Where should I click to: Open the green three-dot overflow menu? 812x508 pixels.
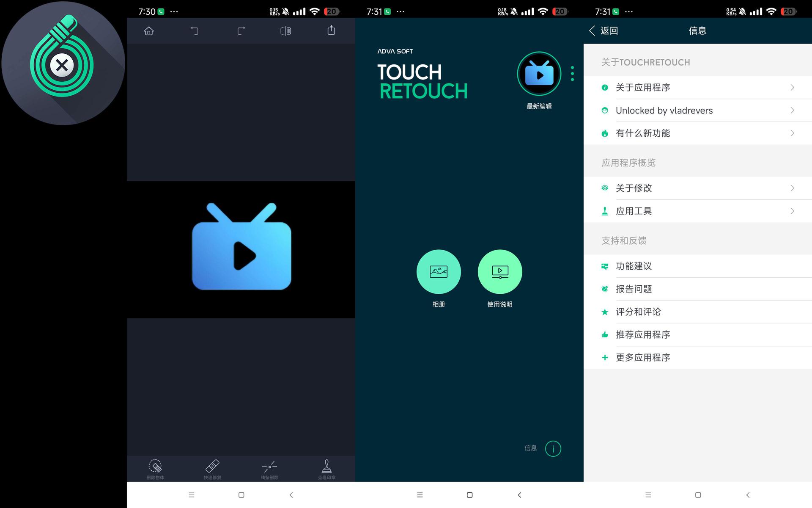click(x=572, y=74)
